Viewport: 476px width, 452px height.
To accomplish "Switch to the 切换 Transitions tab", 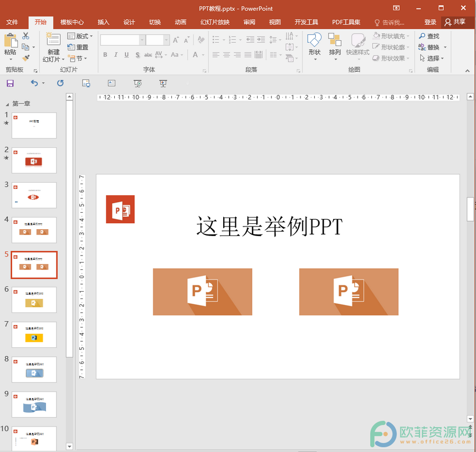I will pyautogui.click(x=155, y=22).
